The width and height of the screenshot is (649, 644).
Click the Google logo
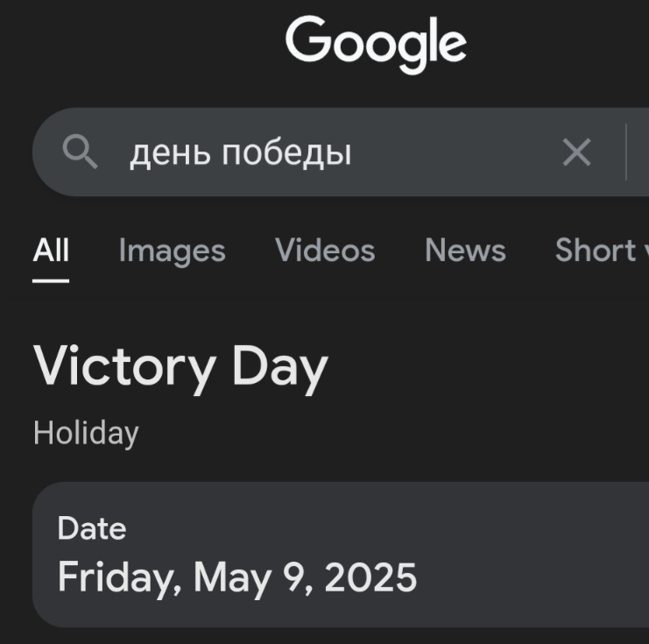point(376,44)
